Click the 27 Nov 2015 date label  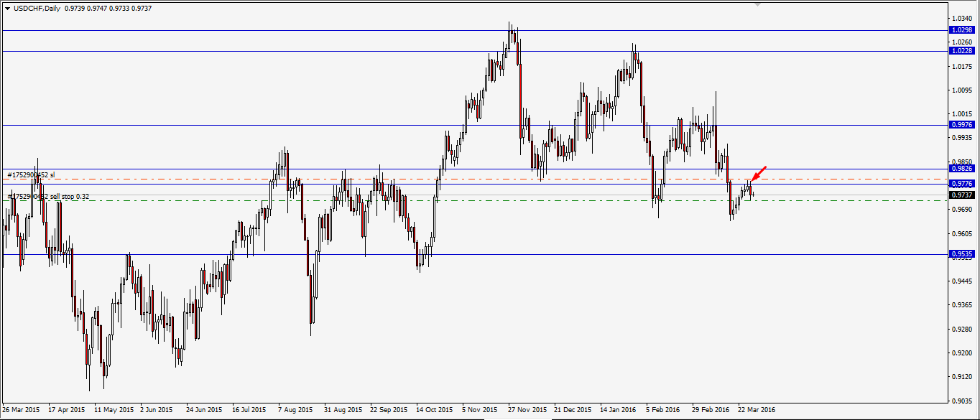tap(527, 410)
